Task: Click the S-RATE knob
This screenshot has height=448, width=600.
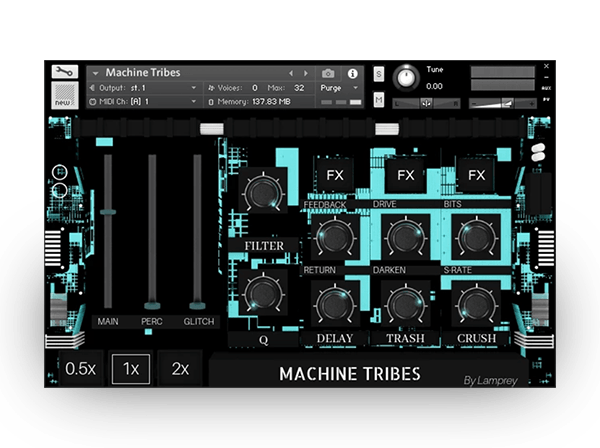Action: click(476, 304)
